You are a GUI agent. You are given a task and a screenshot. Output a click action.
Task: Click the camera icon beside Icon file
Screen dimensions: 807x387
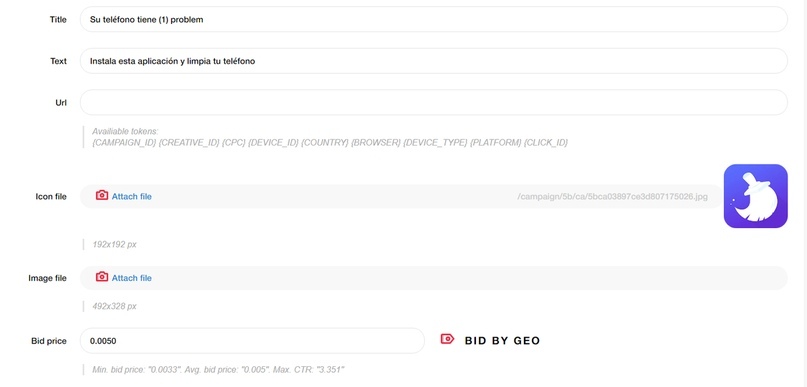pyautogui.click(x=102, y=196)
